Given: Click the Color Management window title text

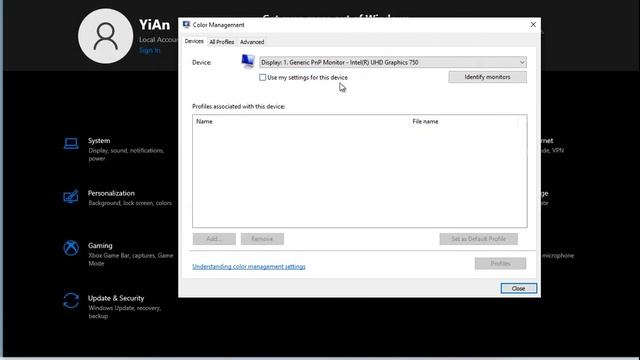Looking at the screenshot, I should [218, 25].
